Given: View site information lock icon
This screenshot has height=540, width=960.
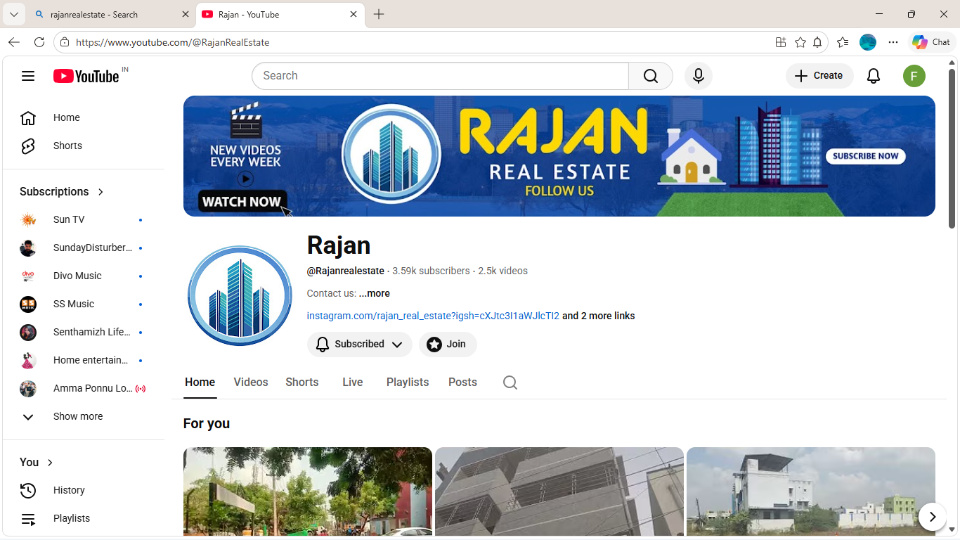Looking at the screenshot, I should coord(65,42).
